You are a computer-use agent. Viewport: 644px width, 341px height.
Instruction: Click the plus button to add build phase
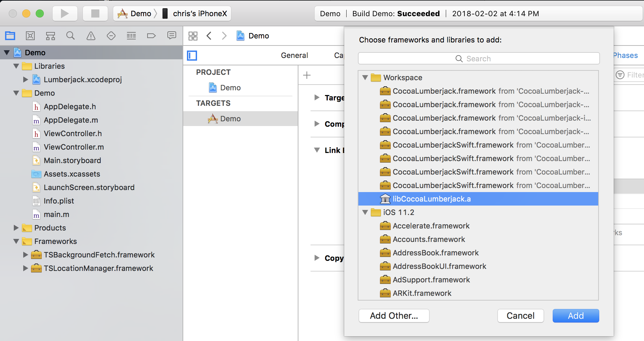point(307,75)
